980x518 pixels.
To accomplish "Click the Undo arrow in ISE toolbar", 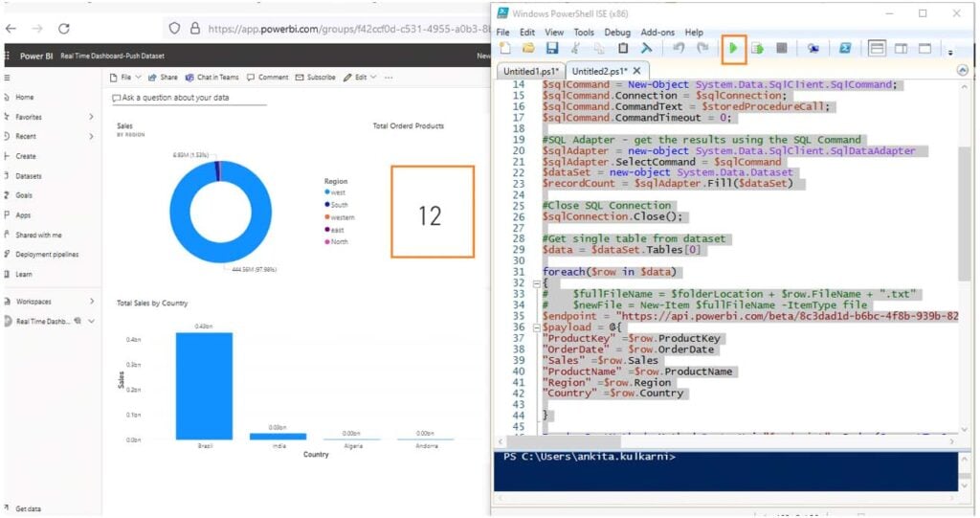I will tap(679, 48).
